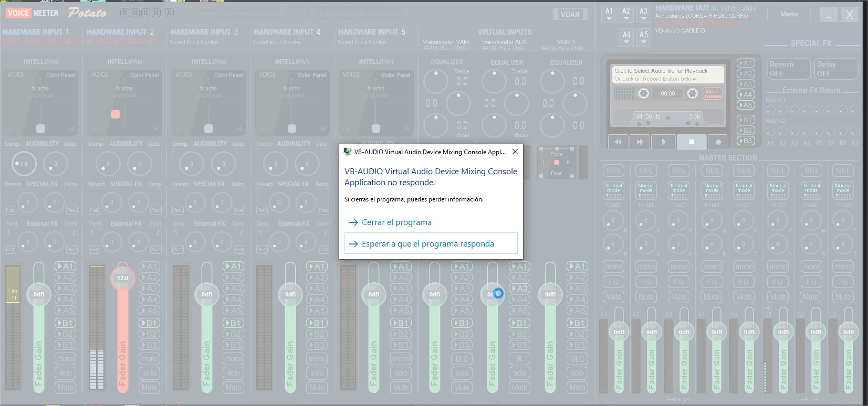Click the first master bus fader knob
Viewport: 868px width, 406px height.
click(619, 332)
